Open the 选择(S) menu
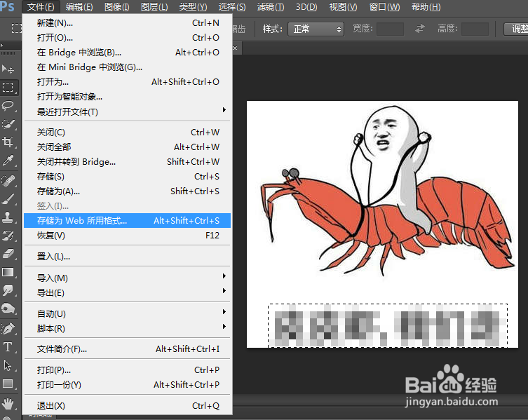The image size is (528, 420). click(232, 7)
